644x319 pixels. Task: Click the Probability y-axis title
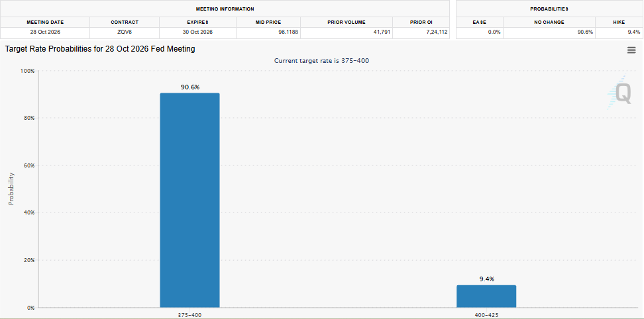(x=11, y=189)
